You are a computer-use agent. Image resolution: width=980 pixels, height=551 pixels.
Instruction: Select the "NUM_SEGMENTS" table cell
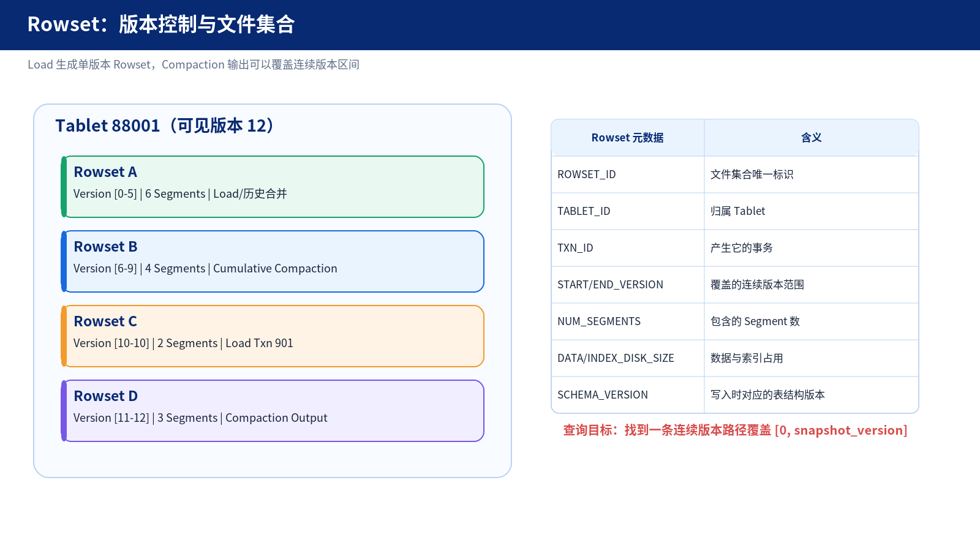tap(628, 321)
